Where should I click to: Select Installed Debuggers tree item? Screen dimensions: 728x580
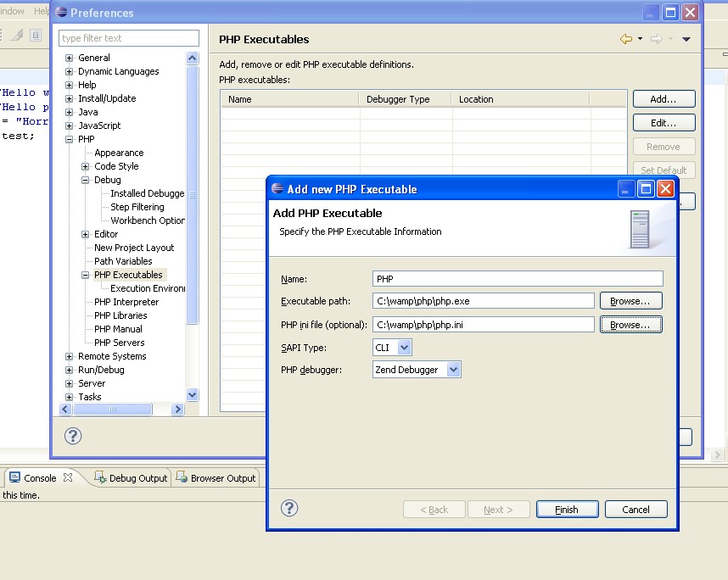[147, 193]
